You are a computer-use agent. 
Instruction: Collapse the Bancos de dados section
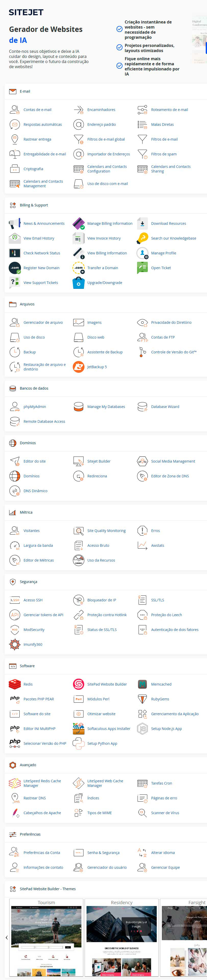[34, 388]
